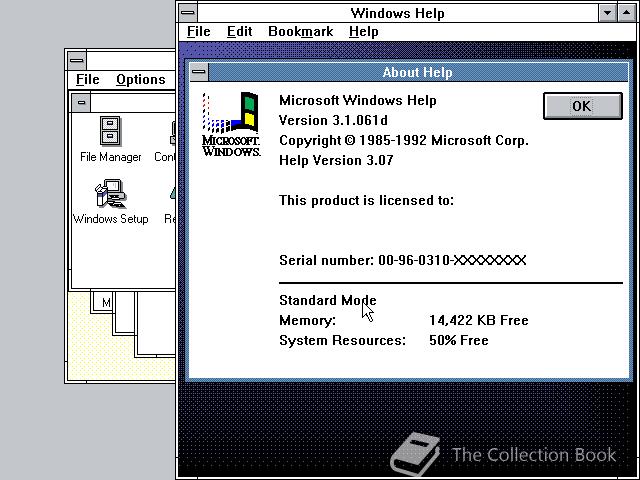Minimize the Windows Help window
Image resolution: width=640 pixels, height=480 pixels.
tap(607, 13)
